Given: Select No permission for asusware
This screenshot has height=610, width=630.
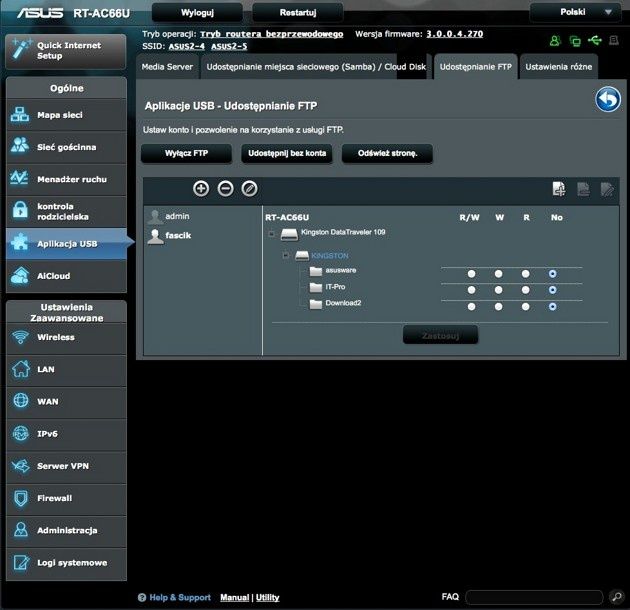Looking at the screenshot, I should coord(552,274).
